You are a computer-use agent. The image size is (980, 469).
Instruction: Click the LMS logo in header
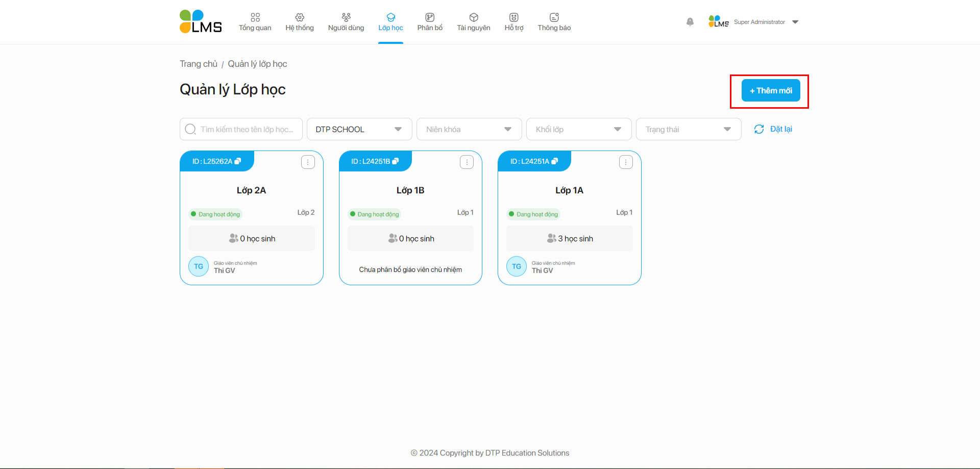(x=201, y=22)
